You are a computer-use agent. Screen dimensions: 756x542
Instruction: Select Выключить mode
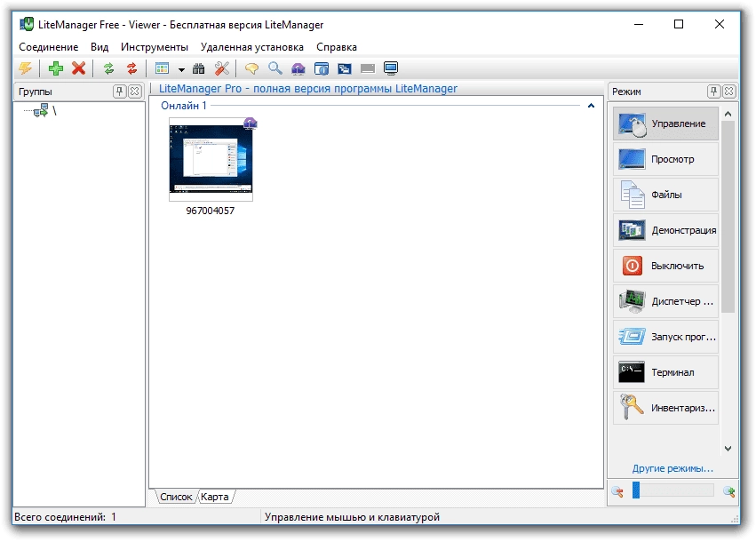click(x=665, y=266)
